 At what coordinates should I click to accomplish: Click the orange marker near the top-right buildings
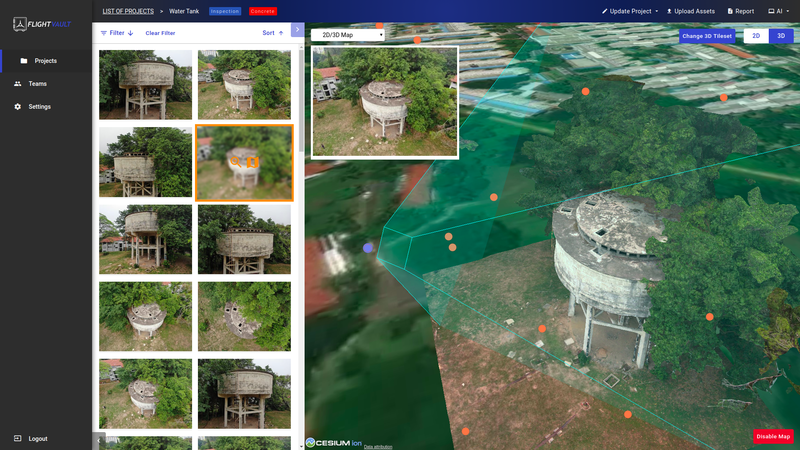[x=723, y=97]
